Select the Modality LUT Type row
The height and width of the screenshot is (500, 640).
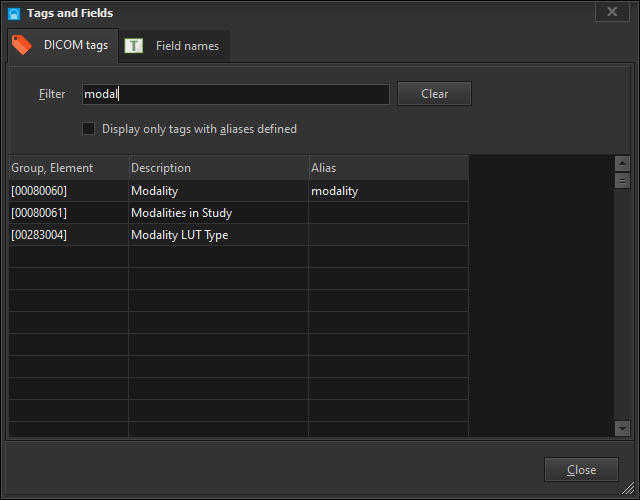[179, 235]
